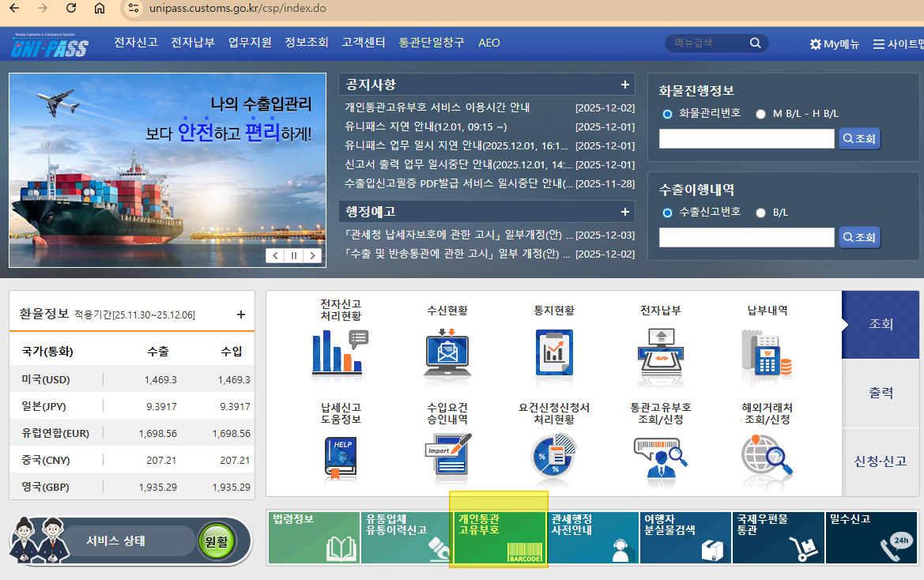Click the 법령정보 book tile

point(314,537)
